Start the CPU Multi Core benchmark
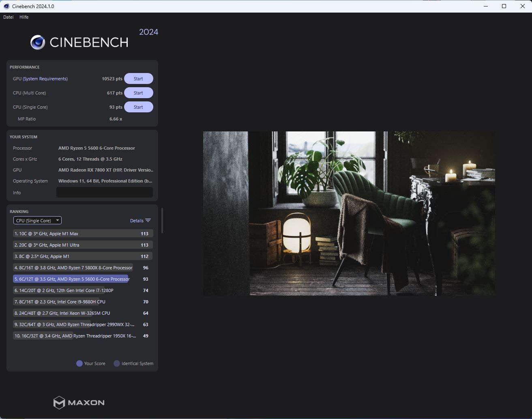532x419 pixels. click(x=139, y=93)
